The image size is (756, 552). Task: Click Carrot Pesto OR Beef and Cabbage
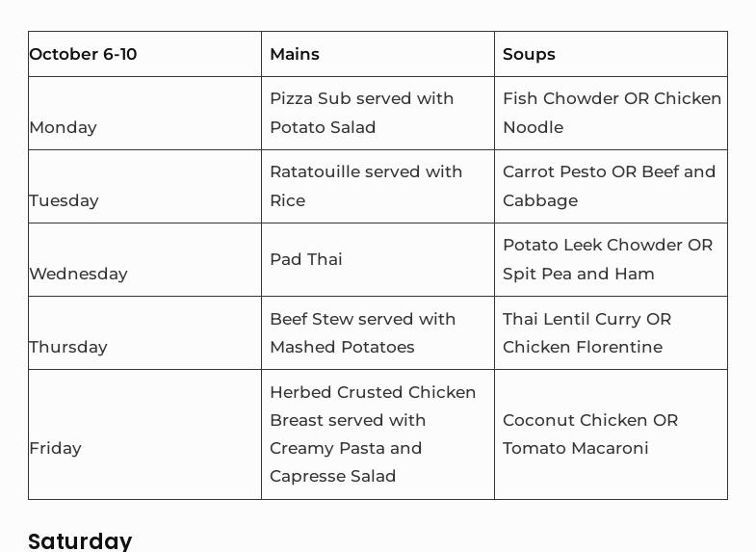coord(611,187)
